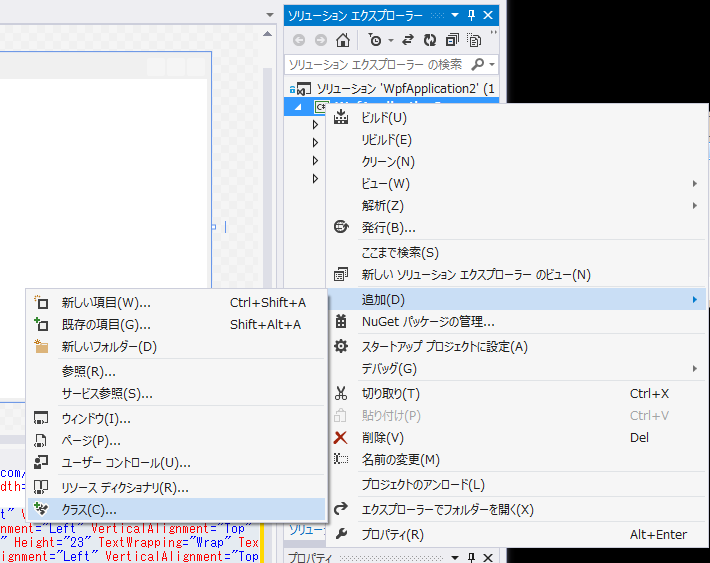The image size is (710, 563).
Task: Click the Forward navigation arrow in Solution Explorer
Action: pos(321,40)
